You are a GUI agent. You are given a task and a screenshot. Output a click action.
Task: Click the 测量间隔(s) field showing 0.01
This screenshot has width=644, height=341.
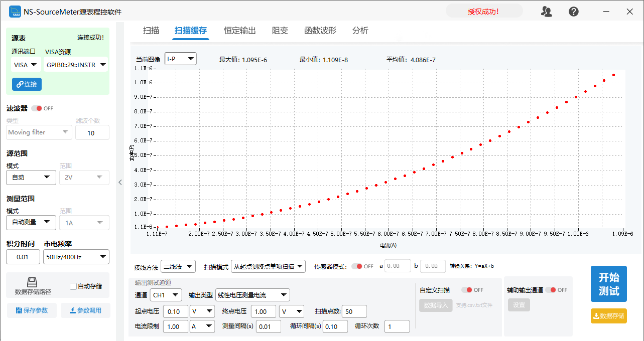269,326
